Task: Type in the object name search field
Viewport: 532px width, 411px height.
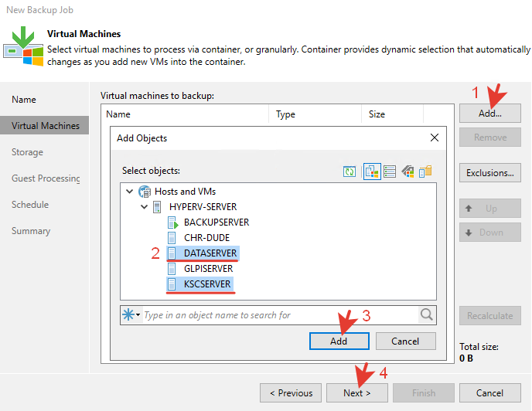Action: point(278,315)
